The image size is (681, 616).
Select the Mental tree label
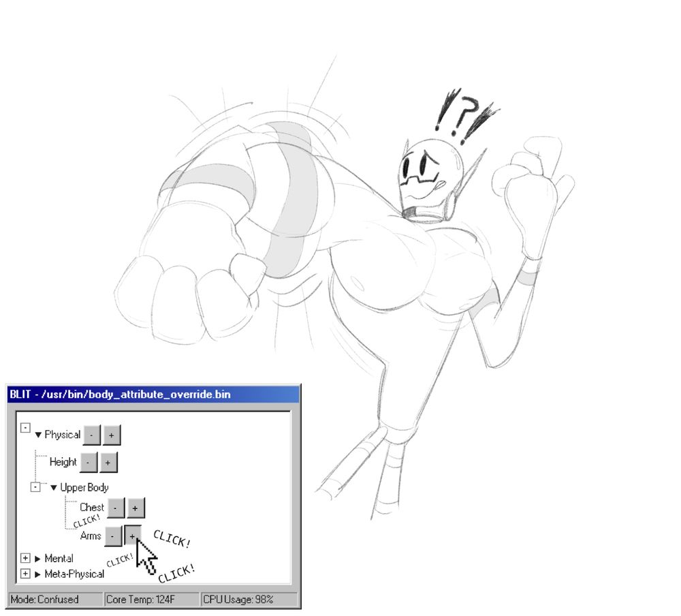59,558
